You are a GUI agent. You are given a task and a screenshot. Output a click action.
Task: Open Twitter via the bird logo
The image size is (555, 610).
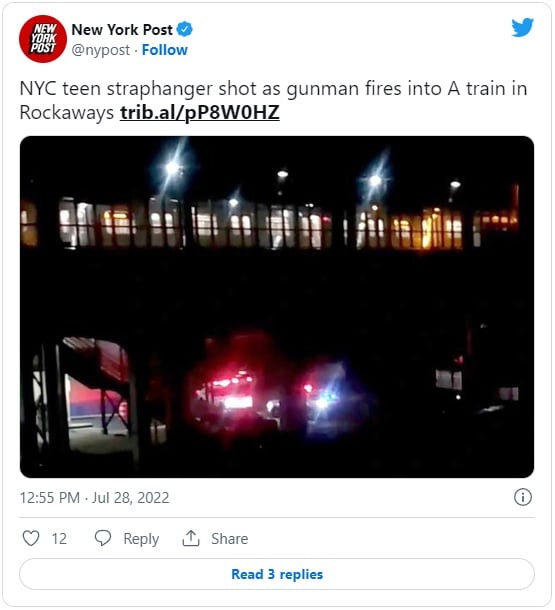pos(522,28)
